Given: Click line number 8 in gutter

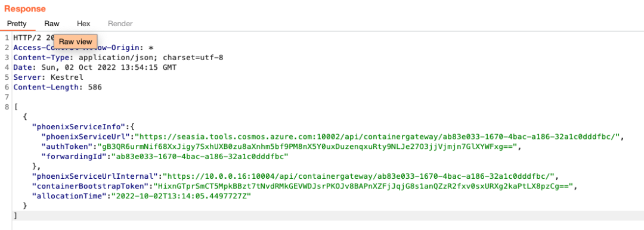Looking at the screenshot, I should coord(7,107).
